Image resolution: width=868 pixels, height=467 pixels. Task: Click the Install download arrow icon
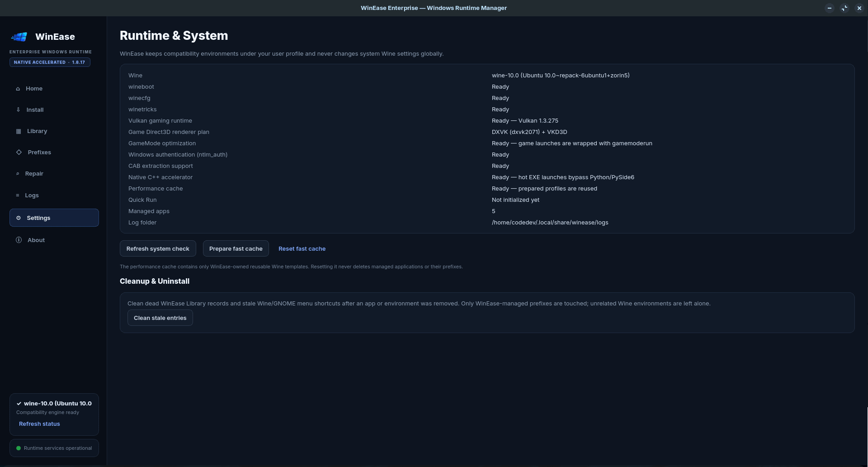[x=19, y=110]
